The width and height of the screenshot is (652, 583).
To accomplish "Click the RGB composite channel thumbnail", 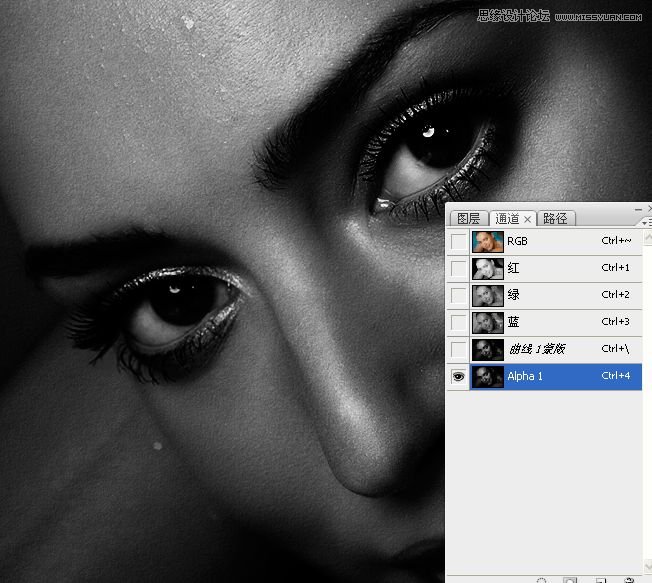I will click(x=487, y=241).
